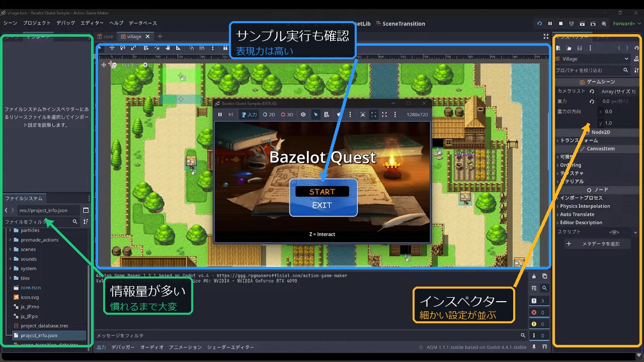Create a new resource in the Inspector

coord(558,48)
